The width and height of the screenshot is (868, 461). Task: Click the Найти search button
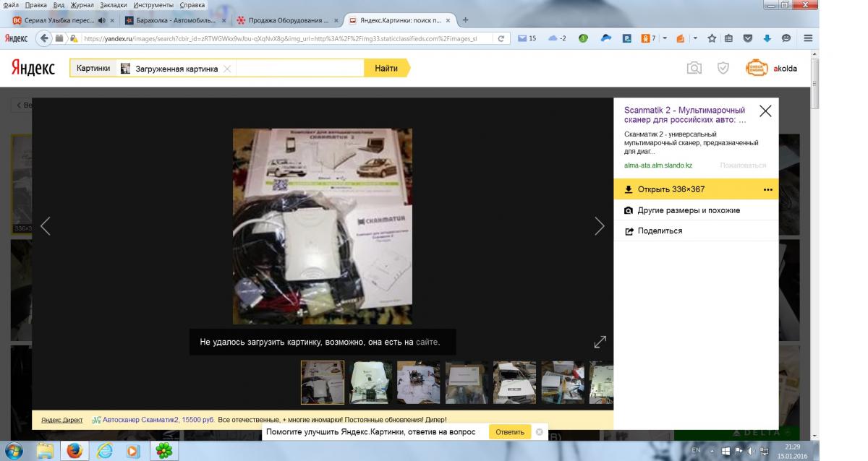(386, 68)
